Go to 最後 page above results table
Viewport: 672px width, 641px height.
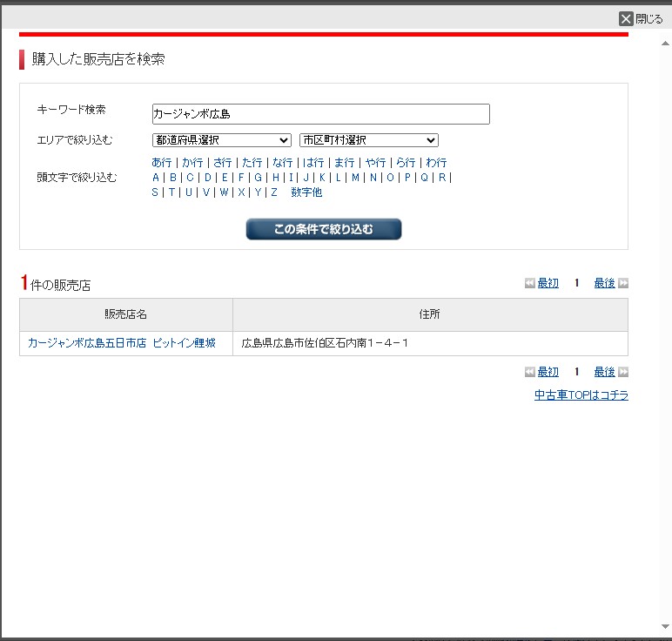click(604, 283)
